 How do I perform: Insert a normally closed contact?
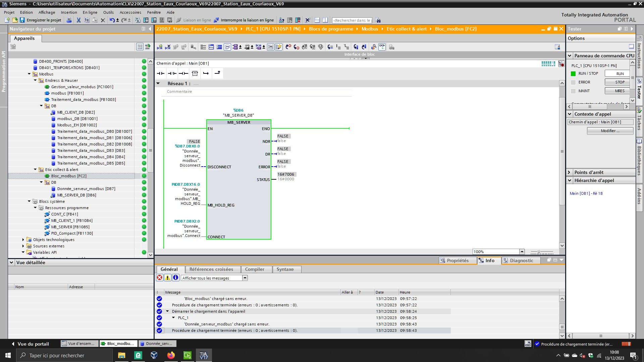click(x=172, y=73)
